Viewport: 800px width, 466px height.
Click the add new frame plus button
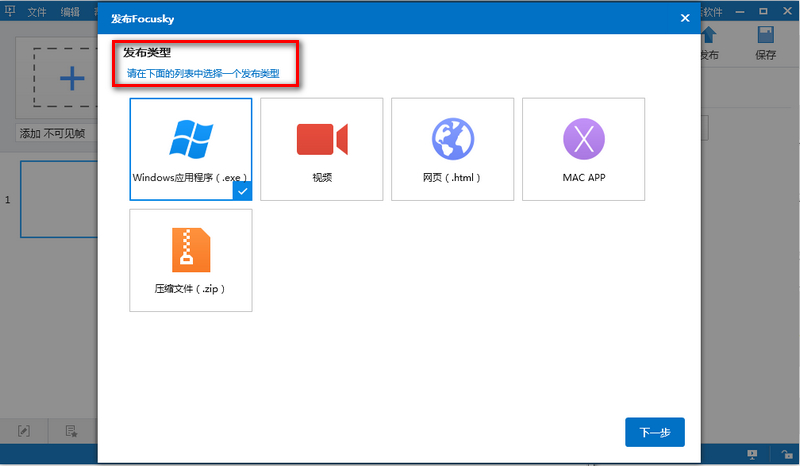(70, 79)
